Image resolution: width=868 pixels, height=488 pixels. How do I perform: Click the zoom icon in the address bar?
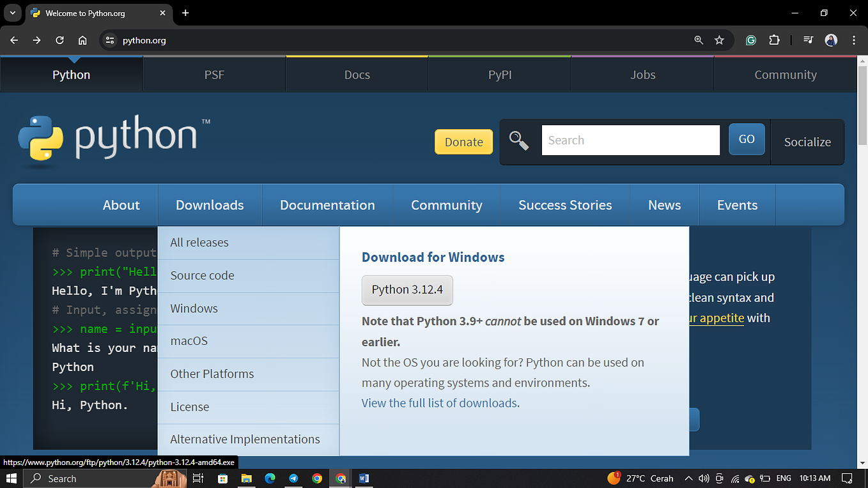point(699,40)
